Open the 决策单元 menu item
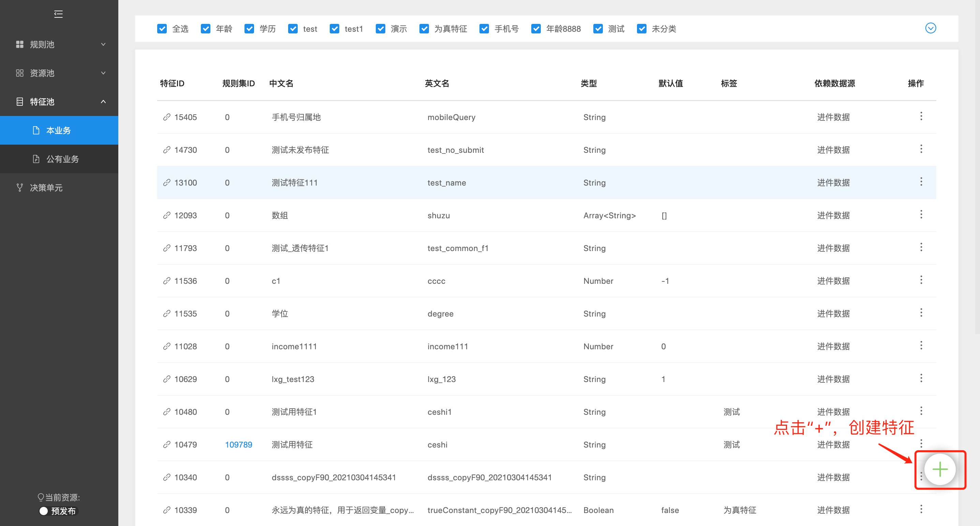980x526 pixels. pos(59,188)
